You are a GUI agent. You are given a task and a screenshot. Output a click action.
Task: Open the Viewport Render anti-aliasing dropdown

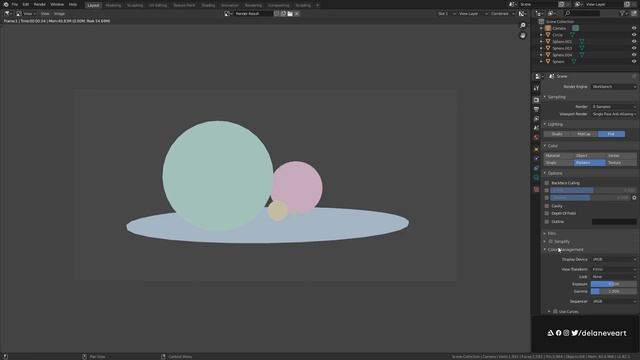(614, 114)
